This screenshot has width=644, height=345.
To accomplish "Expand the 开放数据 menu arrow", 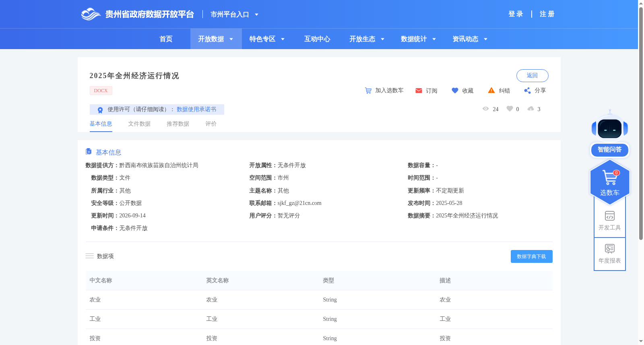I will tap(231, 39).
